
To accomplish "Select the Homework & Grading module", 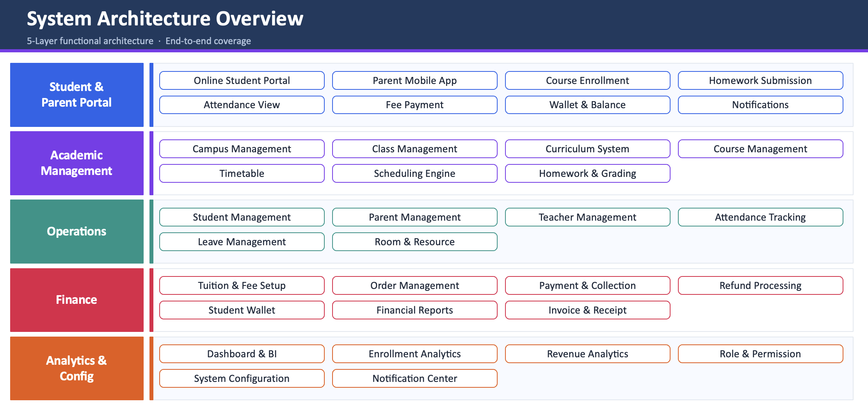I will [x=587, y=173].
